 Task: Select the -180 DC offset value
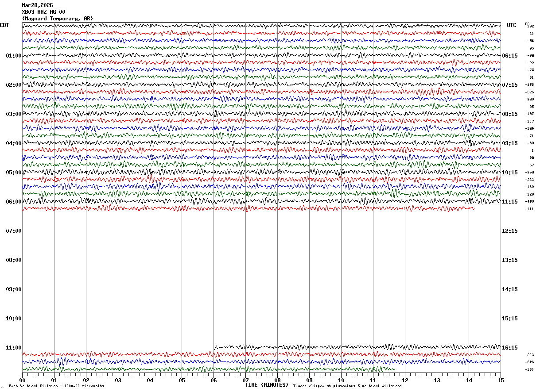529,369
